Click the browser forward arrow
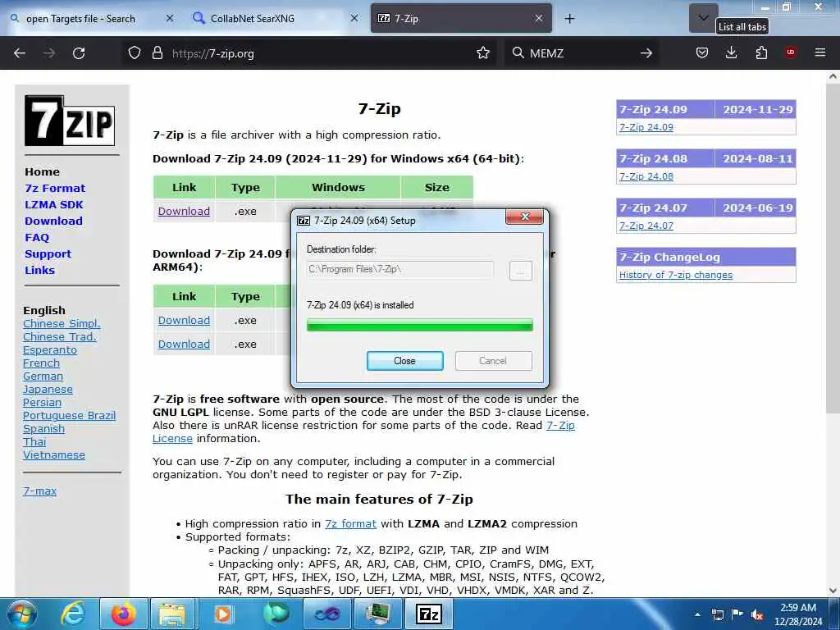This screenshot has height=630, width=840. pos(49,53)
